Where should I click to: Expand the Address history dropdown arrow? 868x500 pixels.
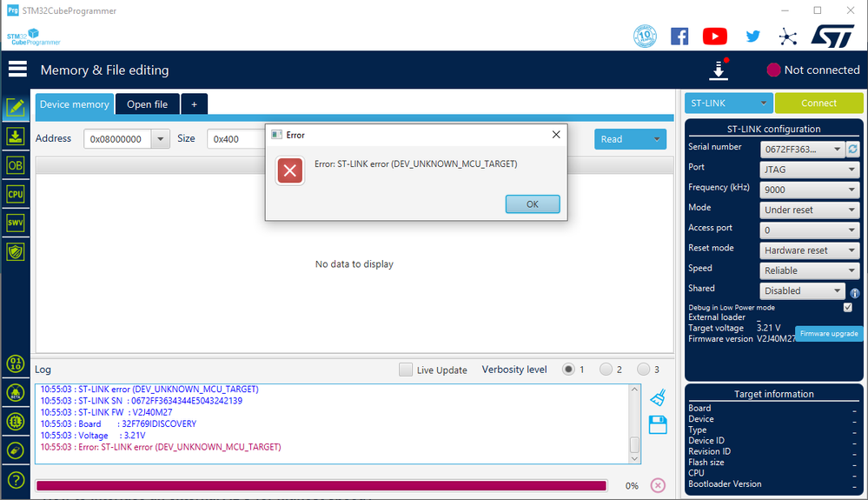pyautogui.click(x=161, y=139)
